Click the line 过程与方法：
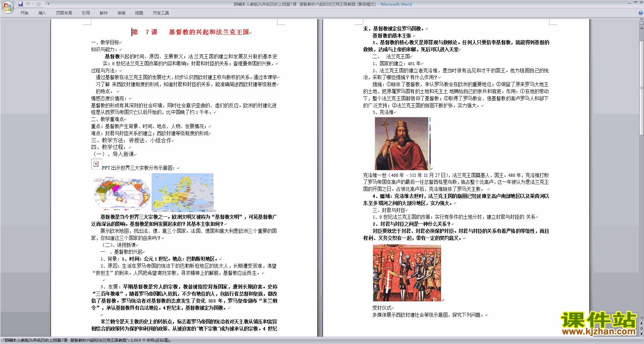 point(104,70)
